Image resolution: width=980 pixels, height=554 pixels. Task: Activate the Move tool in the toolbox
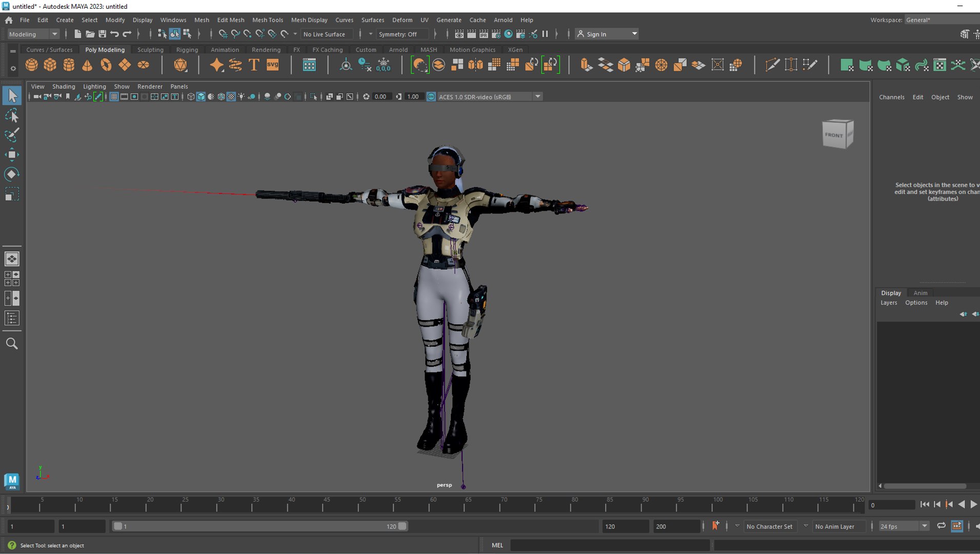click(x=12, y=154)
